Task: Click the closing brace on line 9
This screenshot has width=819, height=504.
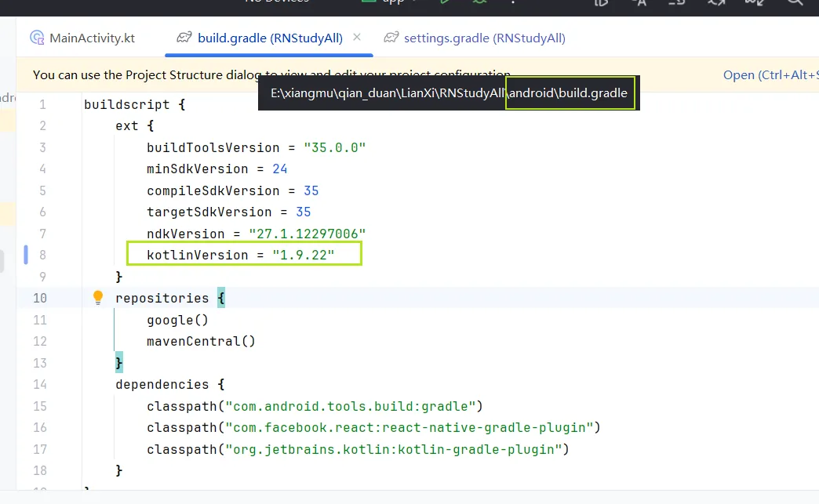Action: [119, 277]
